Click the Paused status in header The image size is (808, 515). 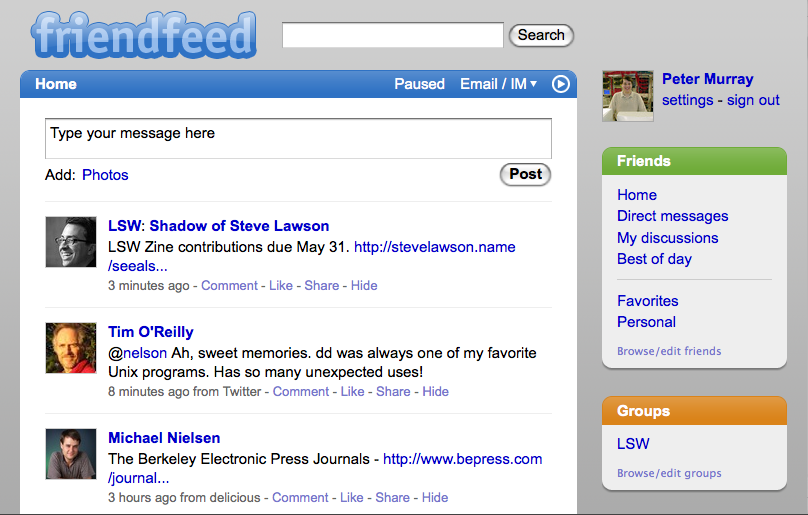point(419,84)
